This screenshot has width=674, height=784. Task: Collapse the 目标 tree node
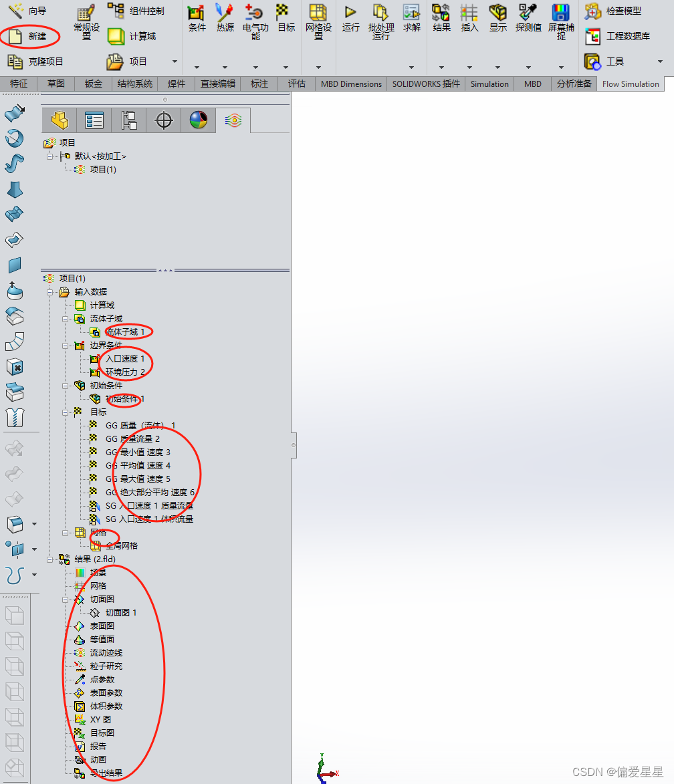pos(65,412)
